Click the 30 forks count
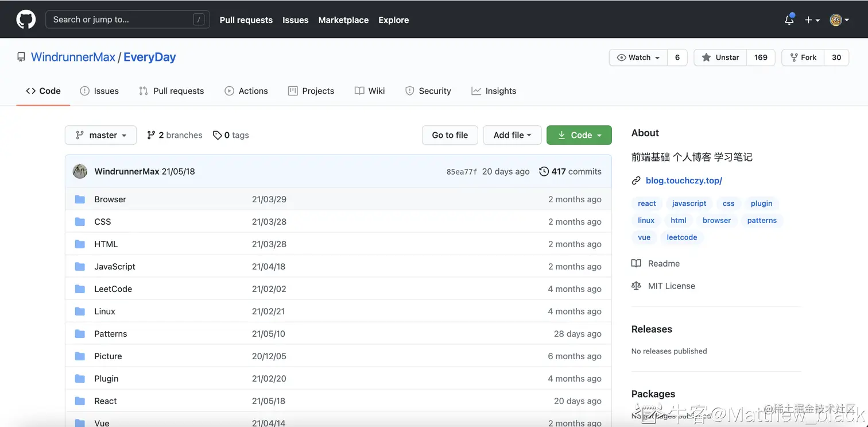This screenshot has height=427, width=868. tap(836, 57)
